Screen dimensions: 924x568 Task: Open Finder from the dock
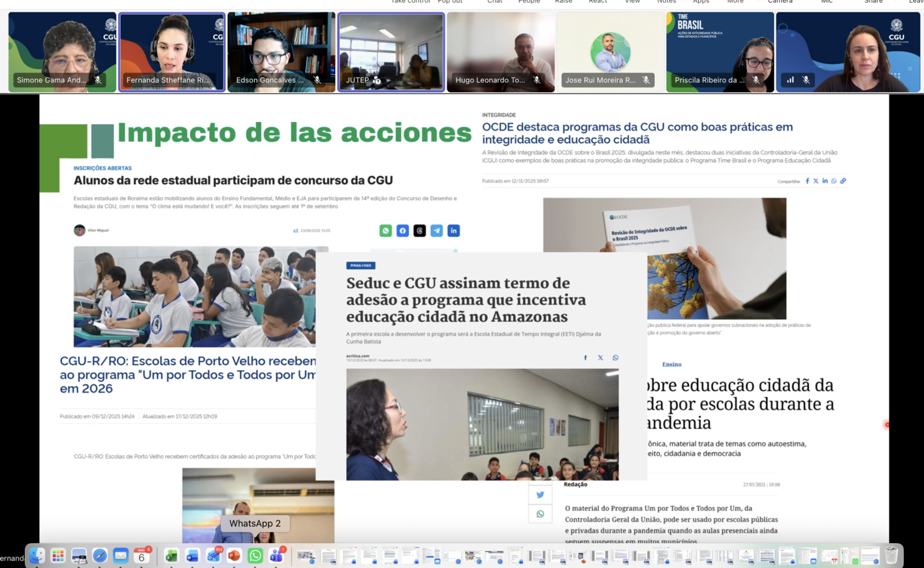[x=37, y=556]
